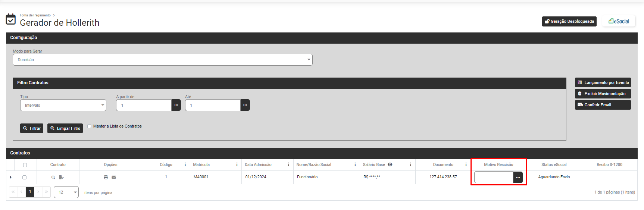Click Opções column header
The height and width of the screenshot is (210, 644).
[x=110, y=164]
